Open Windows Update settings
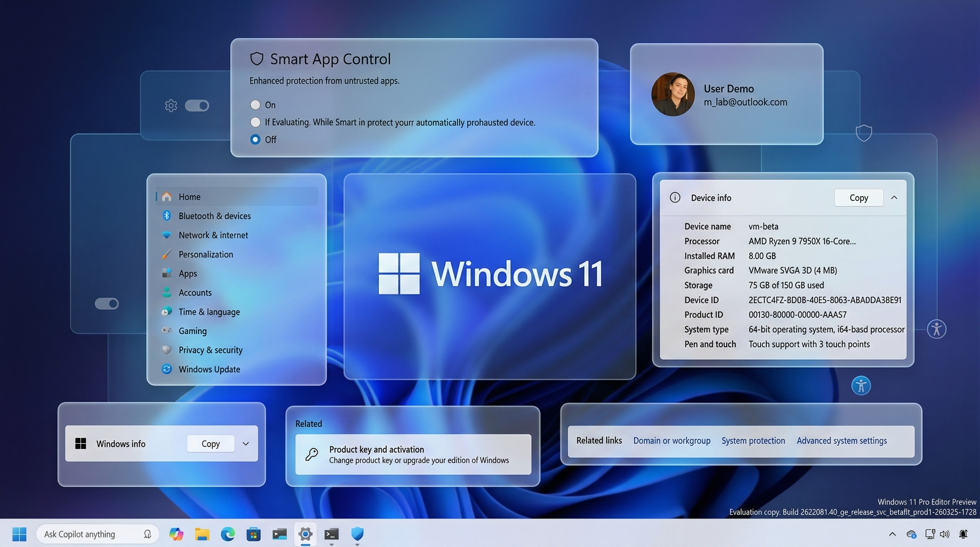980x547 pixels. (x=209, y=369)
